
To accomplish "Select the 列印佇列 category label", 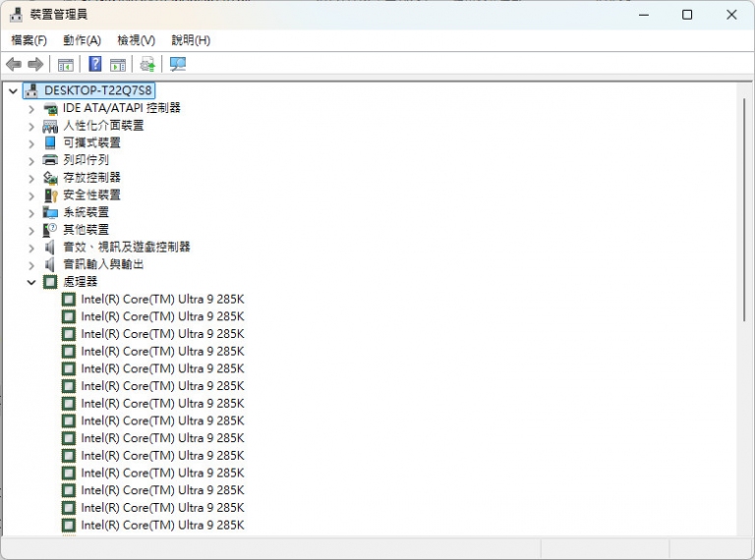I will coord(87,160).
